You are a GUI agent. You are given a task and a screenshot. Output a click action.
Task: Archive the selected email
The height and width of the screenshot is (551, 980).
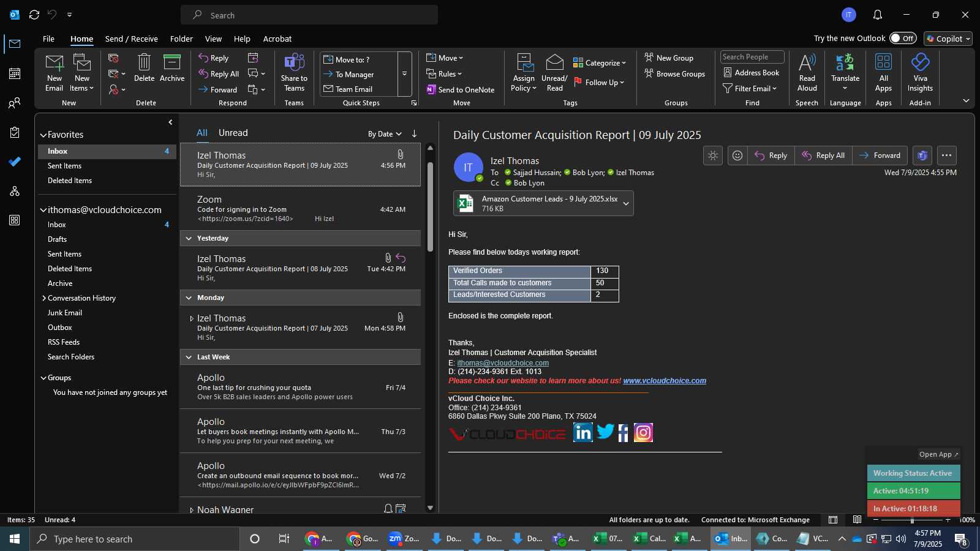click(x=172, y=69)
